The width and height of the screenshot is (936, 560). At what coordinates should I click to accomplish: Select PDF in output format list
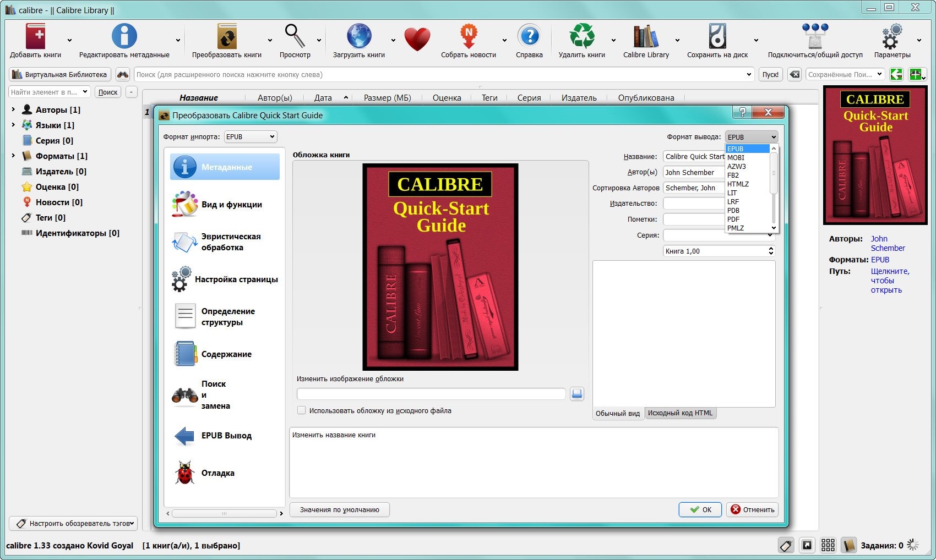click(747, 219)
